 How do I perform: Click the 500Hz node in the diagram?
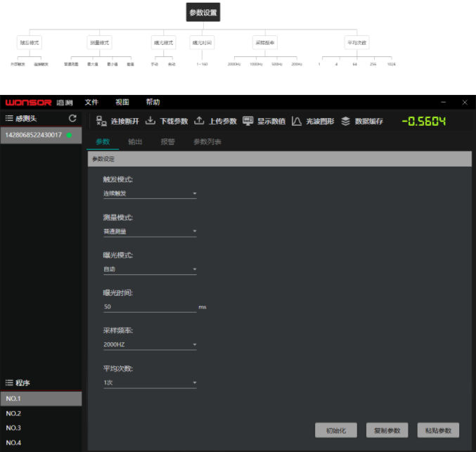tap(277, 64)
